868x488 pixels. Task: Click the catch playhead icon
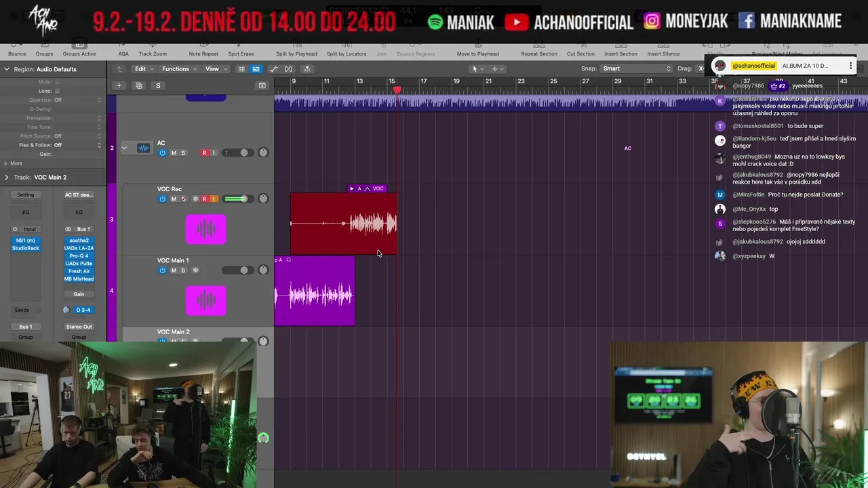(x=307, y=68)
